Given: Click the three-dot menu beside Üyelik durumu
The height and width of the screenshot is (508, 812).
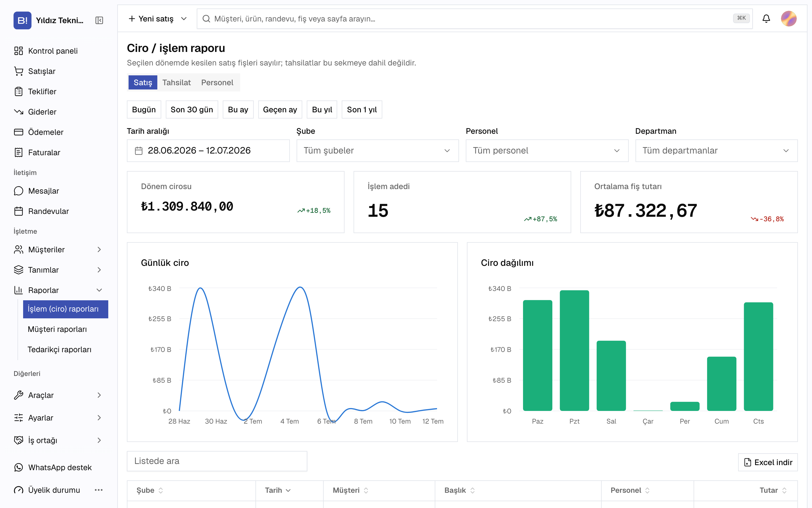Looking at the screenshot, I should point(99,490).
